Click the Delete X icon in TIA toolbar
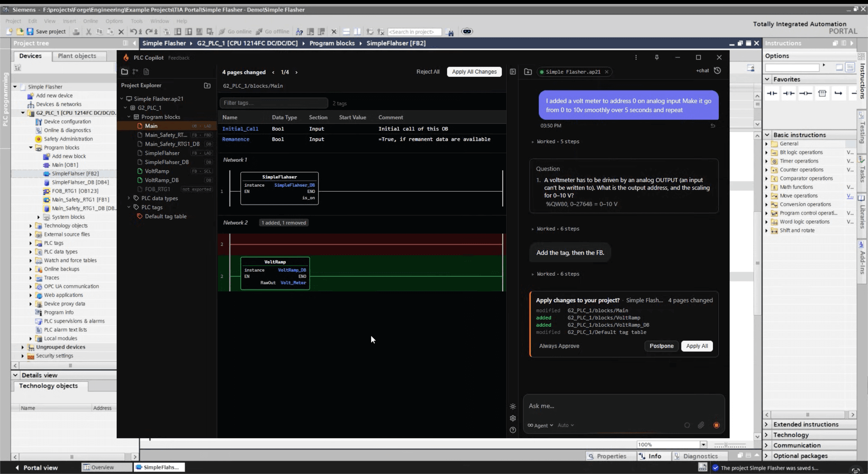Viewport: 868px width, 474px height. (x=121, y=32)
